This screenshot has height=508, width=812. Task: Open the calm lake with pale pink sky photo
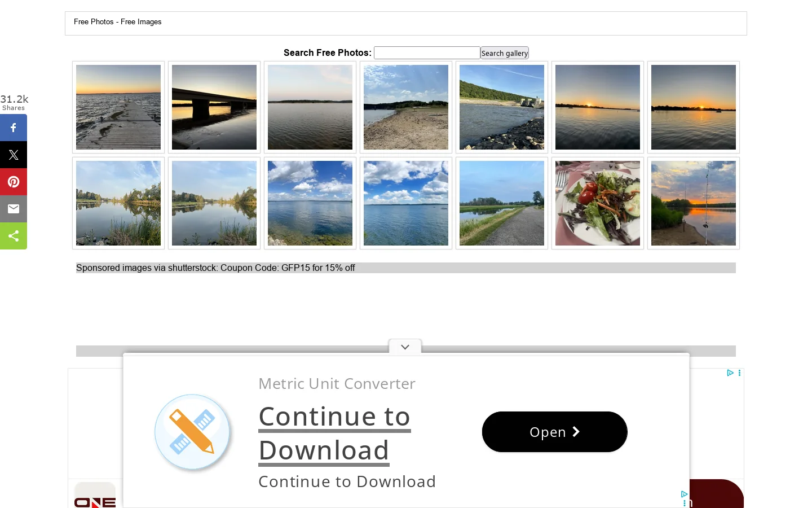point(310,107)
